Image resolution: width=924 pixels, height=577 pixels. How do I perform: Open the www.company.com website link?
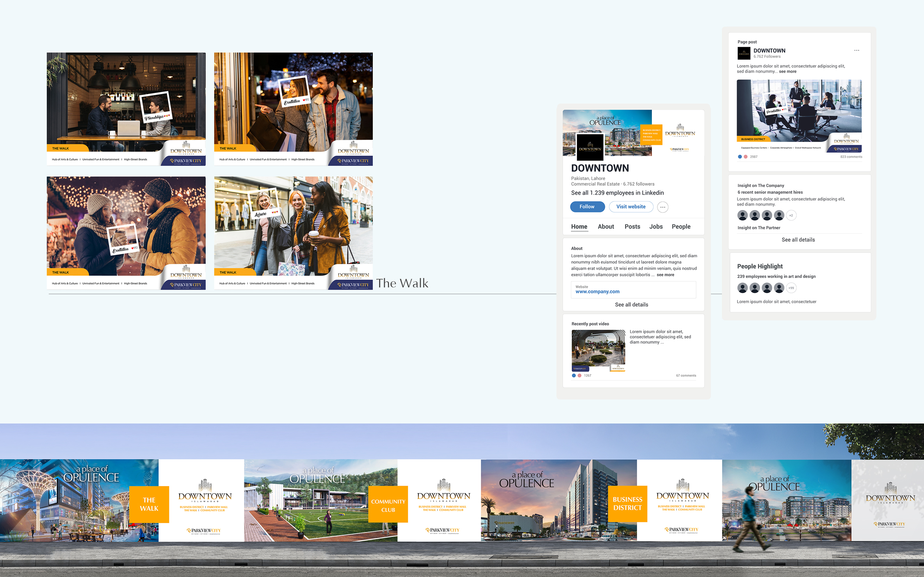click(597, 292)
